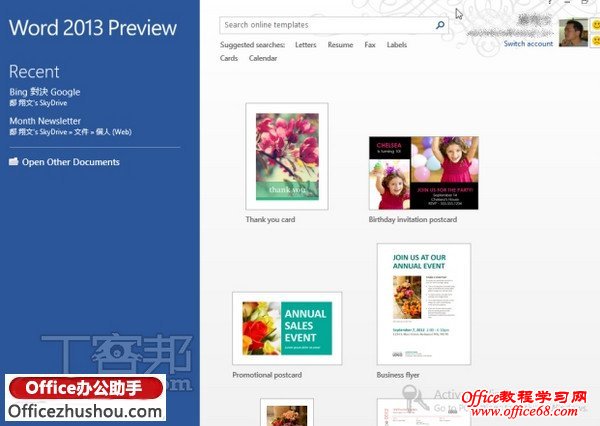Select the Birthday invitation postcard thumbnail

tap(424, 173)
